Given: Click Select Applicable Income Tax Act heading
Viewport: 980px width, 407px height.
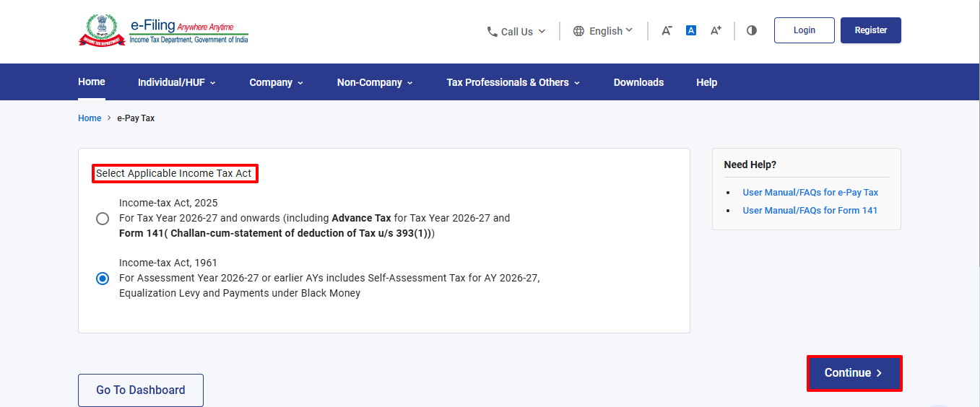Looking at the screenshot, I should coord(174,173).
